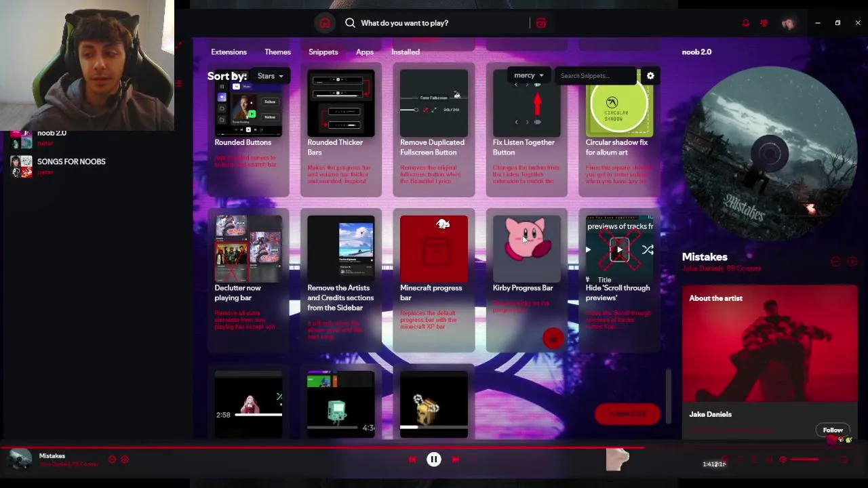Open the 2:58 anime progress bar thumbnail

pos(248,404)
